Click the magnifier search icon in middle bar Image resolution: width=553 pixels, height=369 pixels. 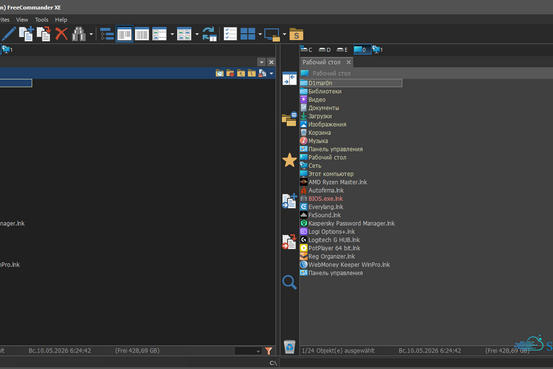coord(290,282)
